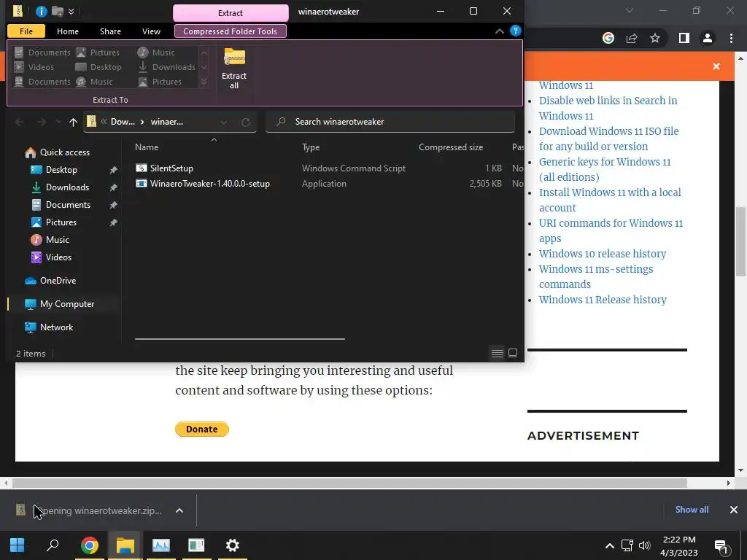Image resolution: width=747 pixels, height=560 pixels.
Task: Open taskbar Search magnifier
Action: click(53, 545)
